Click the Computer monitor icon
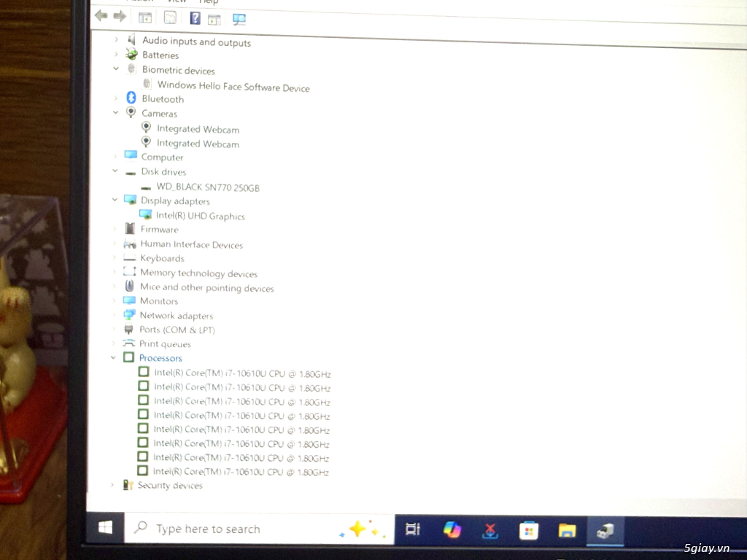Viewport: 747px width, 560px height. [131, 155]
